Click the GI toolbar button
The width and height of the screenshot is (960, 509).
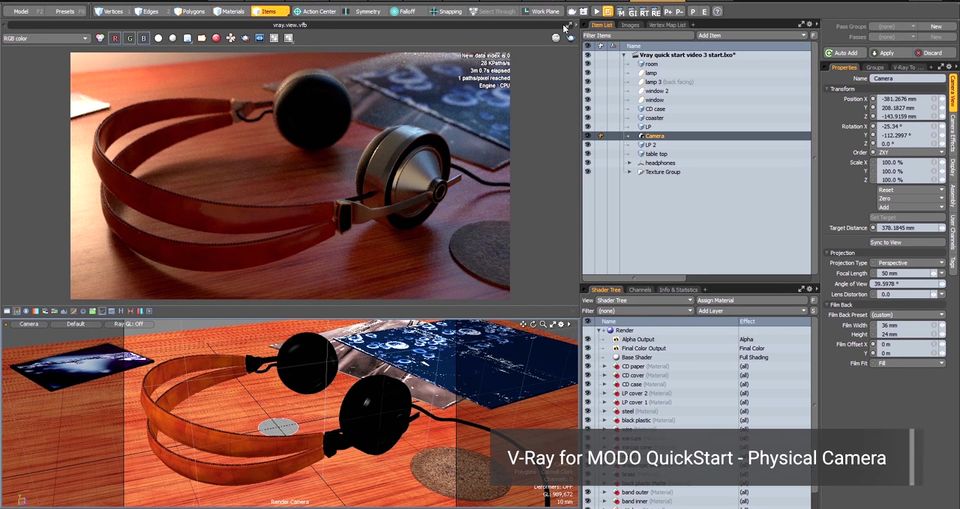coord(633,12)
